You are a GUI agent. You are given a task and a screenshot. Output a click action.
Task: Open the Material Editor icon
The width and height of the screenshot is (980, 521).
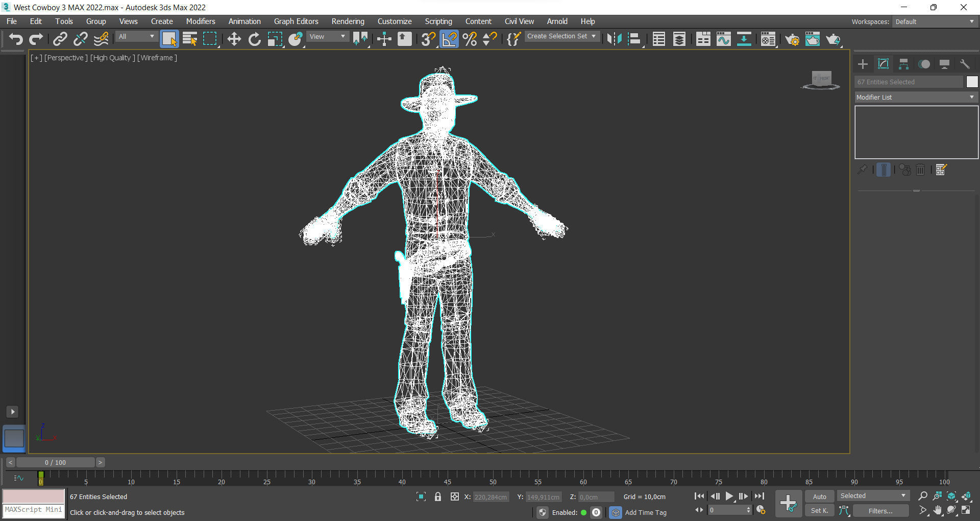768,39
